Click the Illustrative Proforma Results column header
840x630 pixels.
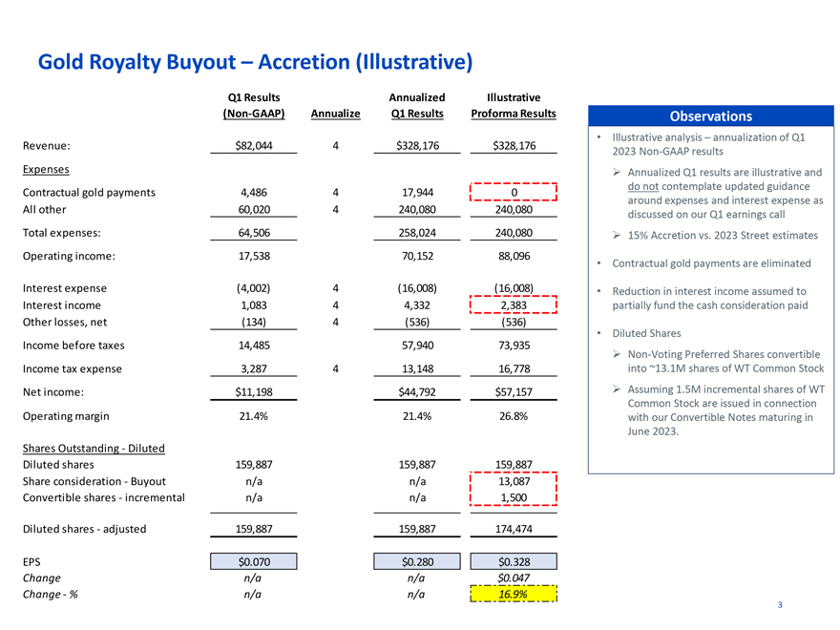pos(514,106)
